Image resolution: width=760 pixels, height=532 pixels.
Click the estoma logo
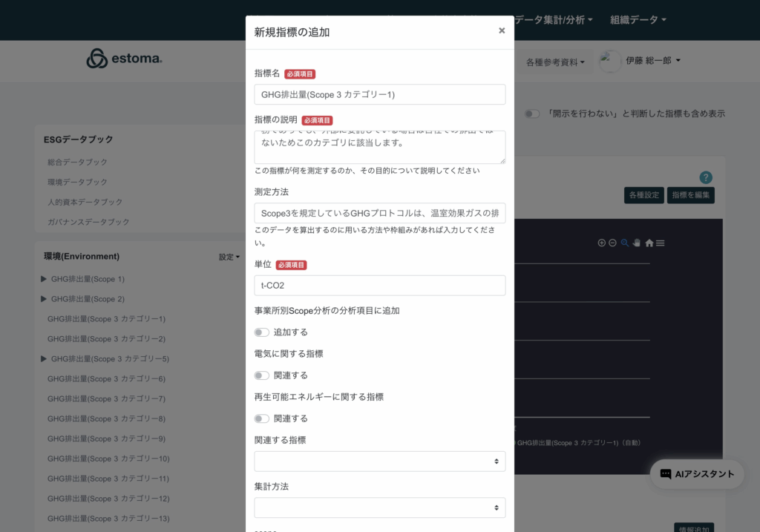[x=124, y=59]
